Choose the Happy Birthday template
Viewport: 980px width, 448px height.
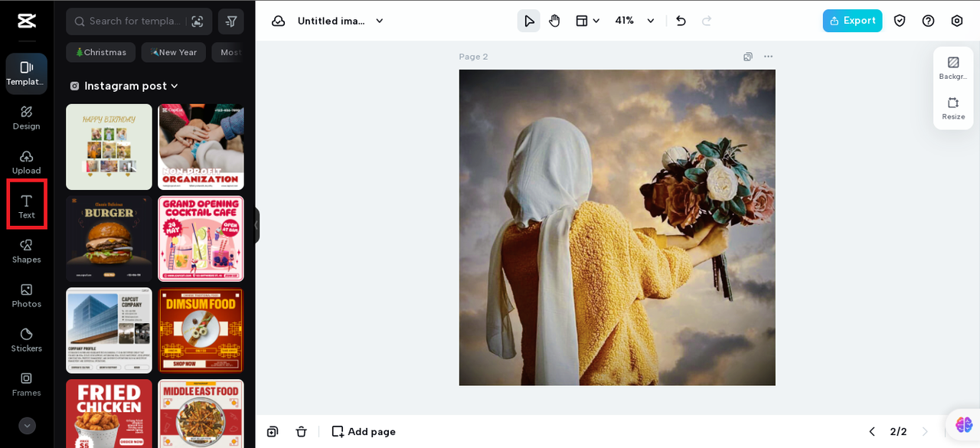109,147
